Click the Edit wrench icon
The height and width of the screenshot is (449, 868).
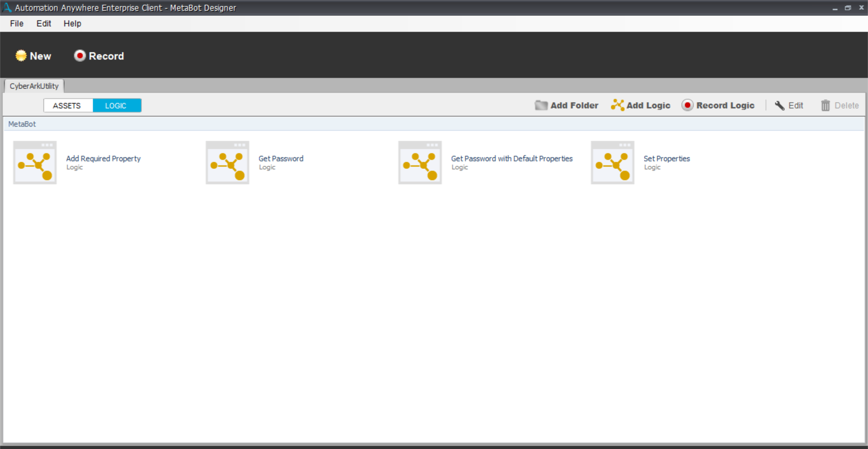click(780, 106)
